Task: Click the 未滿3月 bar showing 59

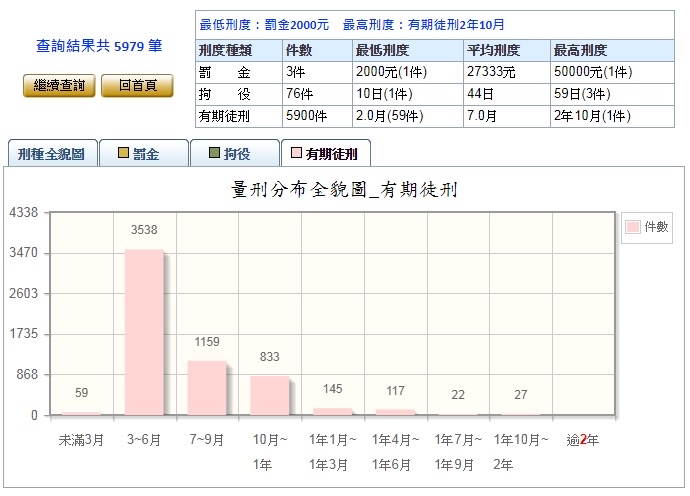Action: tap(81, 413)
